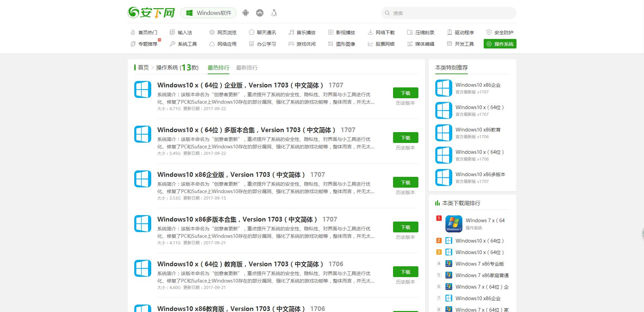
Task: Open 输入法 category
Action: tap(181, 33)
